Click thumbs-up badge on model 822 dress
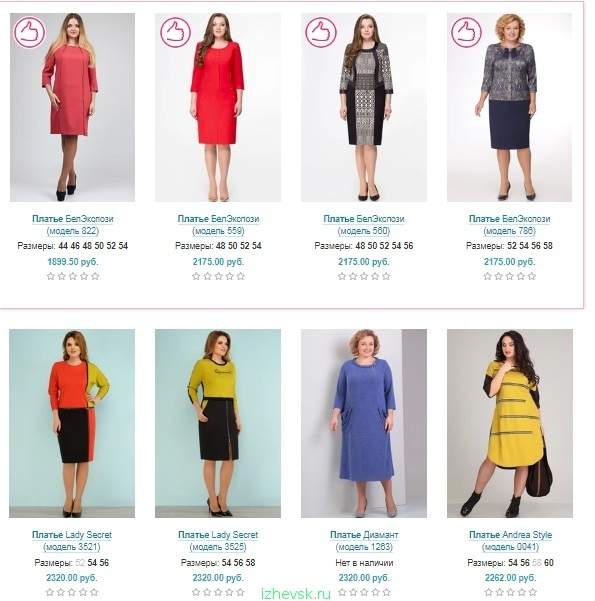 pos(30,32)
